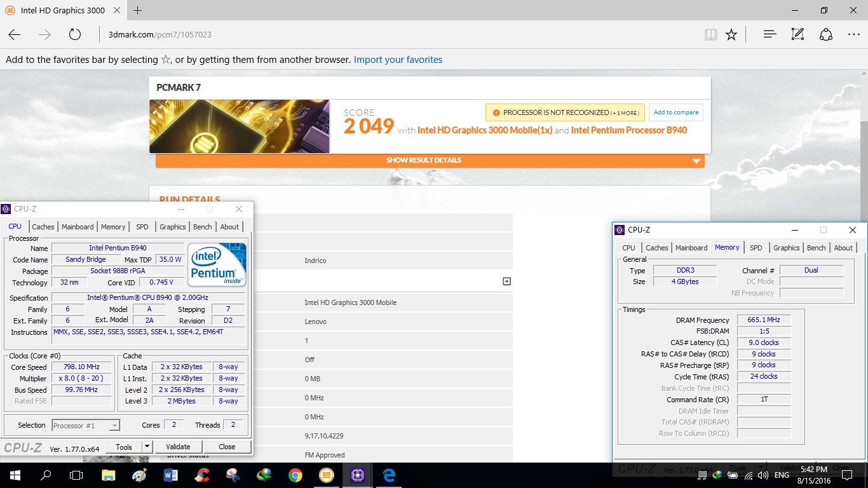
Task: Click the Intel Pentium inside logo
Action: [x=217, y=264]
